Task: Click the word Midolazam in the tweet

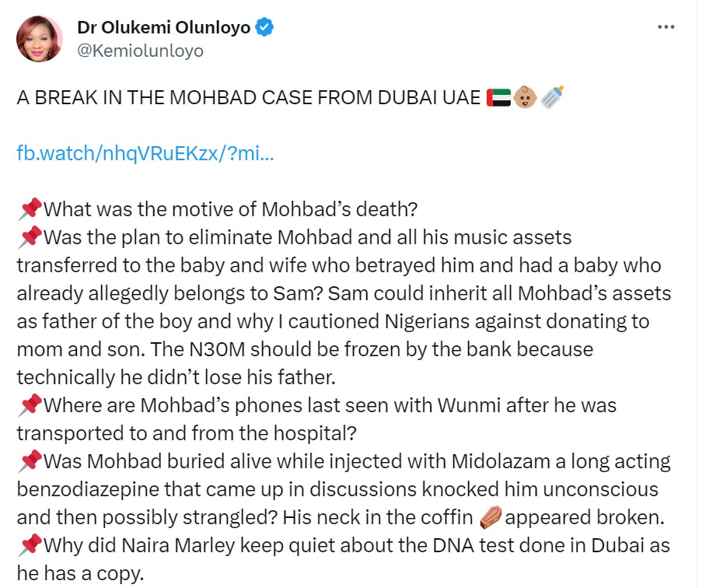Action: tap(501, 461)
